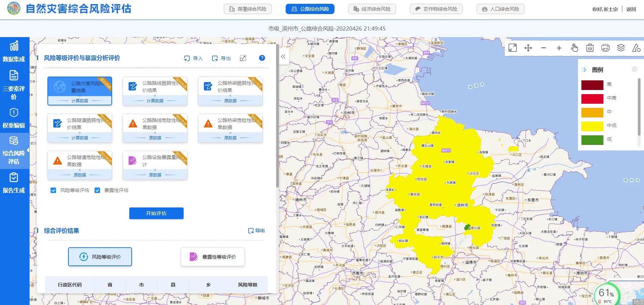644x305 pixels.
Task: Select the 风险等级评价 result tab
Action: pyautogui.click(x=100, y=257)
